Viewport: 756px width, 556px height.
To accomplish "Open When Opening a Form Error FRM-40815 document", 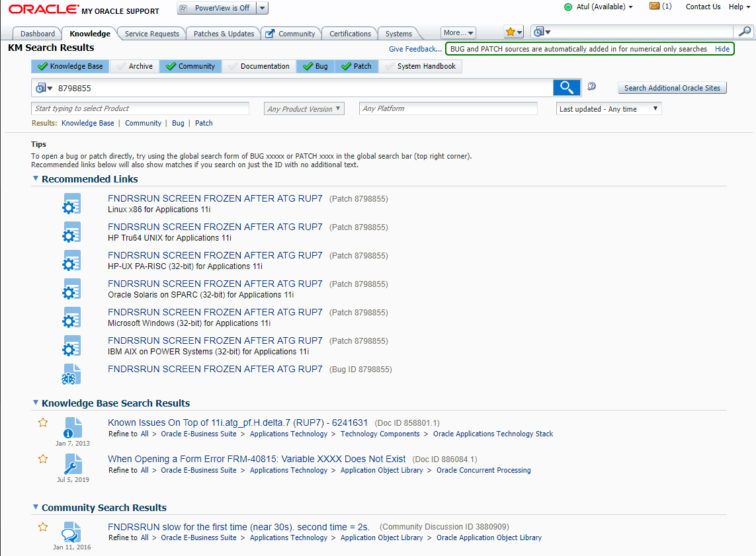I will (257, 459).
